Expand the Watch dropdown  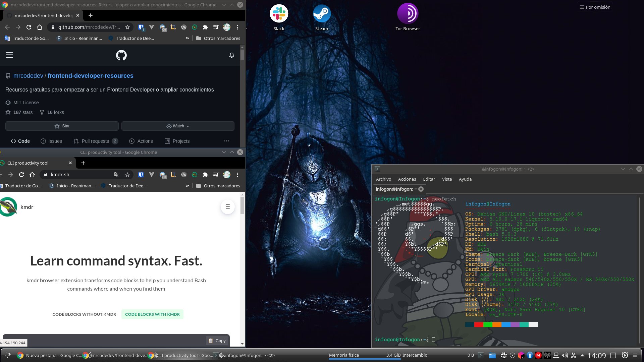[x=178, y=126]
